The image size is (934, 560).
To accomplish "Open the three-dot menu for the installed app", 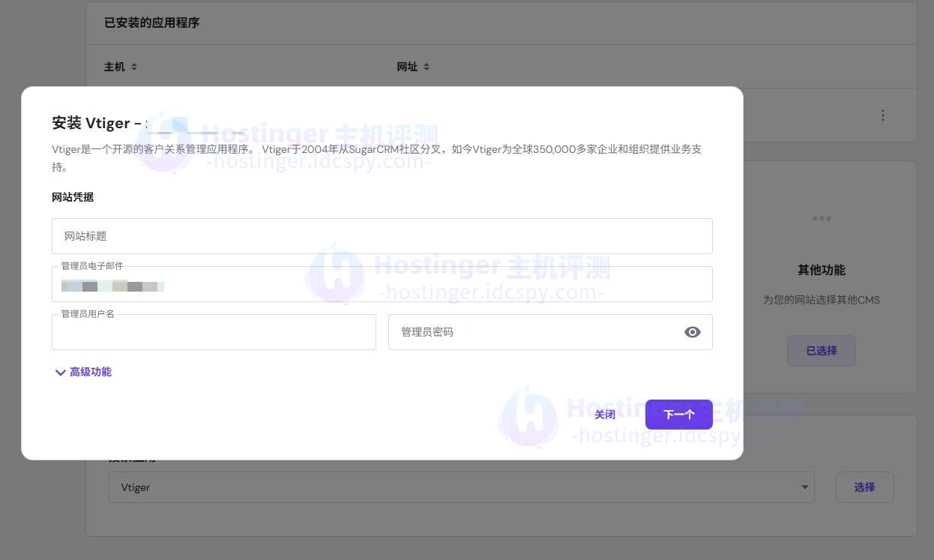I will tap(882, 115).
